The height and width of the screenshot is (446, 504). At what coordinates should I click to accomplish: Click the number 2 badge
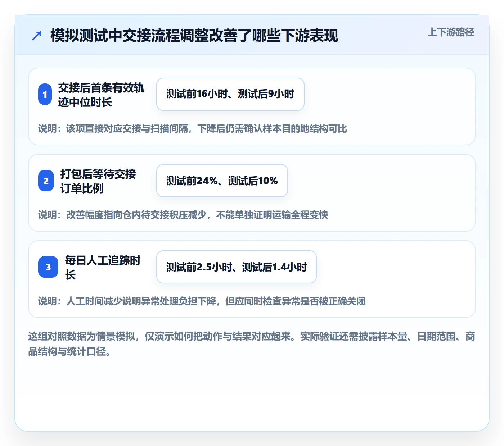click(46, 181)
